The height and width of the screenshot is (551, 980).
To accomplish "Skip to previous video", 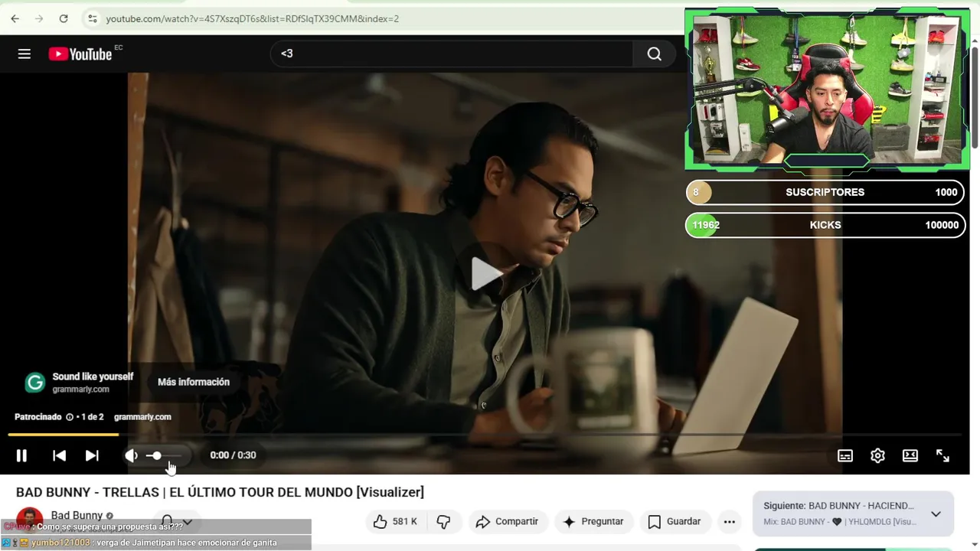I will 59,455.
